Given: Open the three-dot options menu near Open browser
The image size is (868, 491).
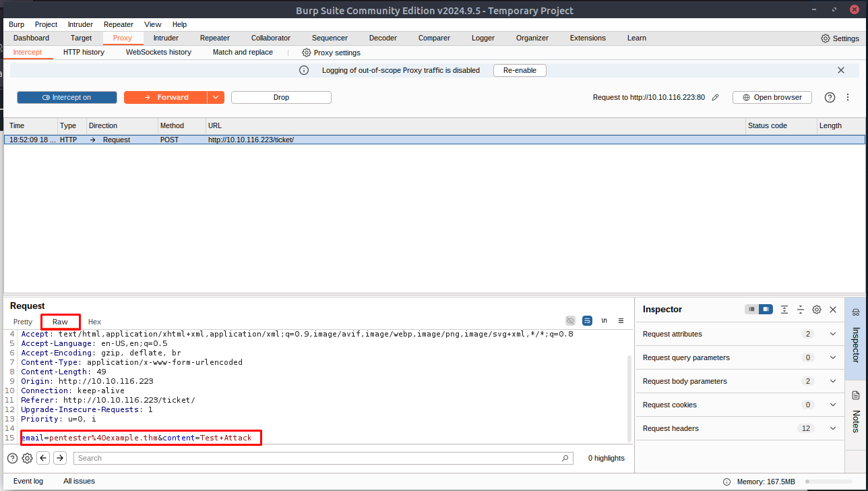Looking at the screenshot, I should point(848,98).
